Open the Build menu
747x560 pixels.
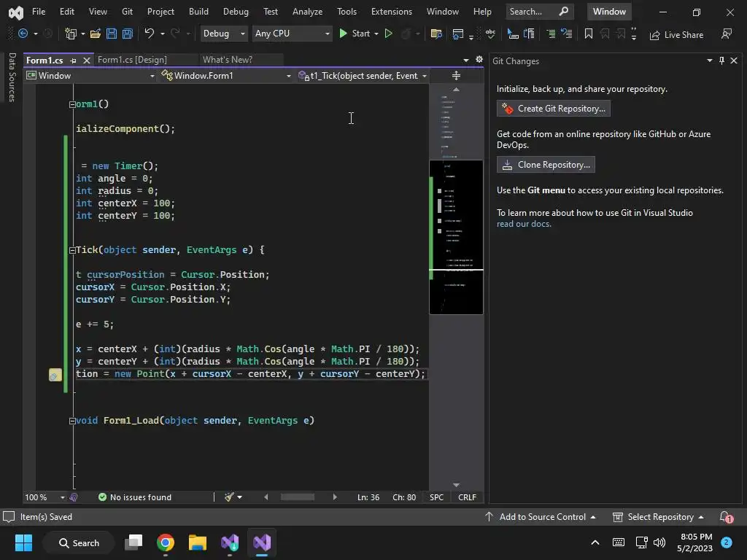(198, 12)
